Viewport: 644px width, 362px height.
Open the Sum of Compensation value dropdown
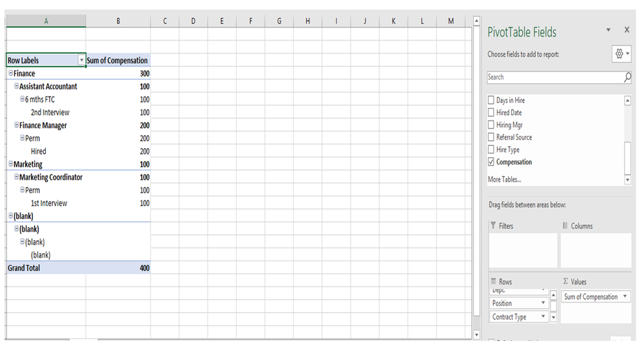[x=625, y=296]
